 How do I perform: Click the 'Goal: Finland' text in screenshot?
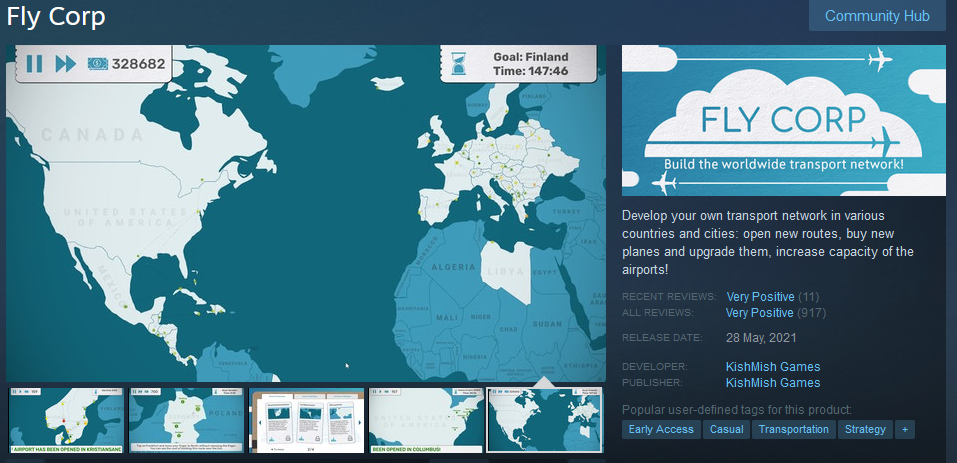(530, 57)
